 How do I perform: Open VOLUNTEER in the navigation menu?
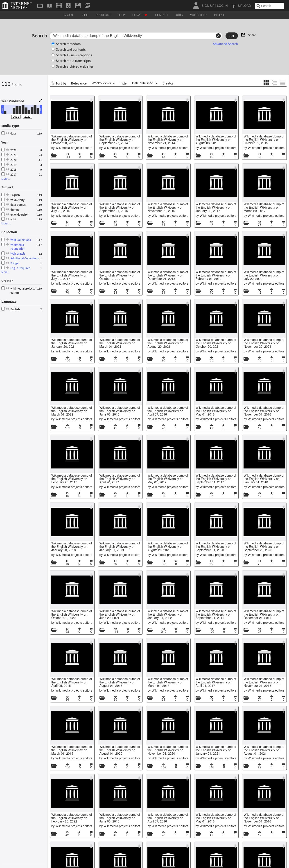pos(198,15)
